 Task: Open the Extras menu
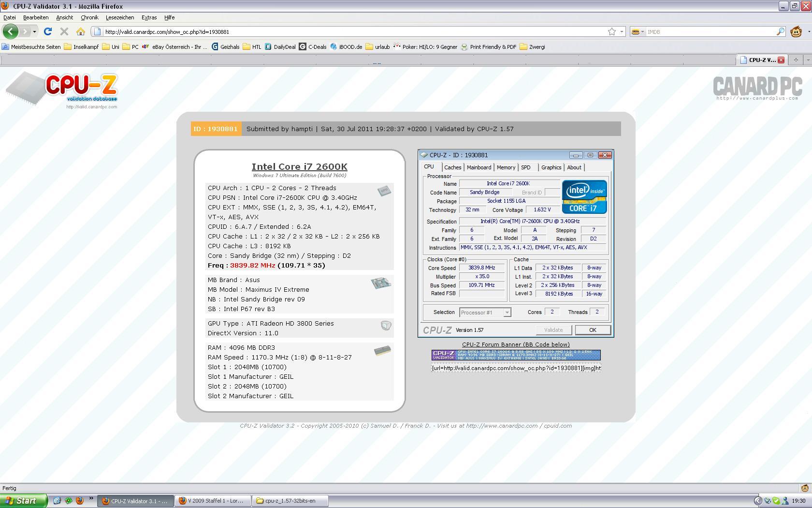pos(149,17)
